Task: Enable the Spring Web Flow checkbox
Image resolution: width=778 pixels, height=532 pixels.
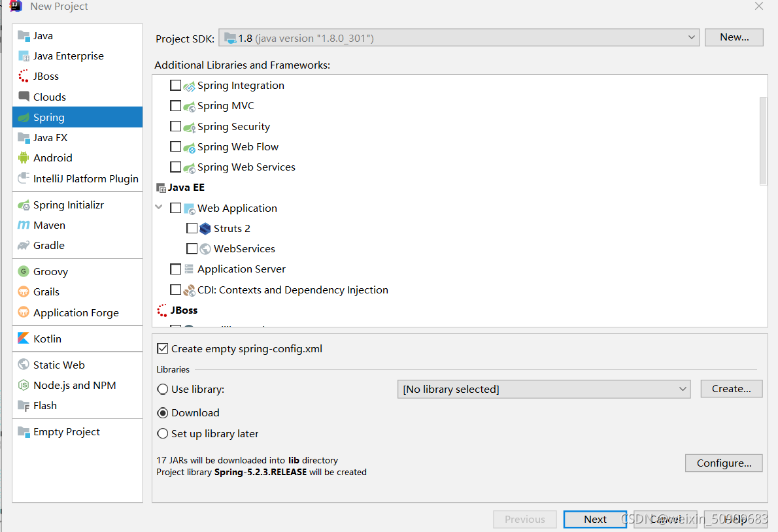Action: [176, 147]
